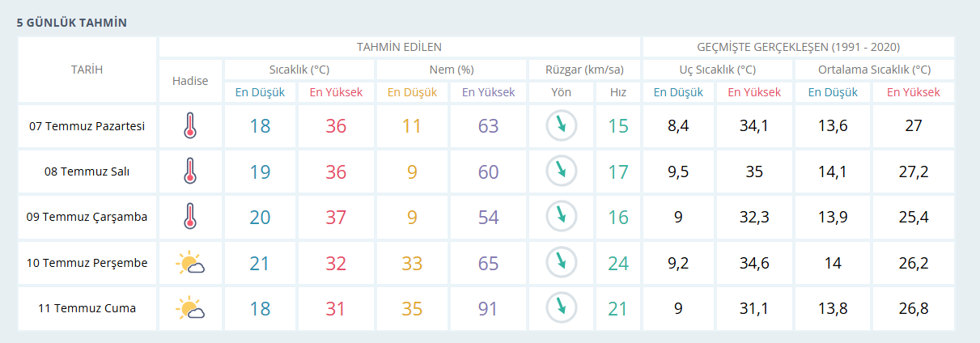The height and width of the screenshot is (343, 980).
Task: Select the Hadise column header
Action: (190, 81)
